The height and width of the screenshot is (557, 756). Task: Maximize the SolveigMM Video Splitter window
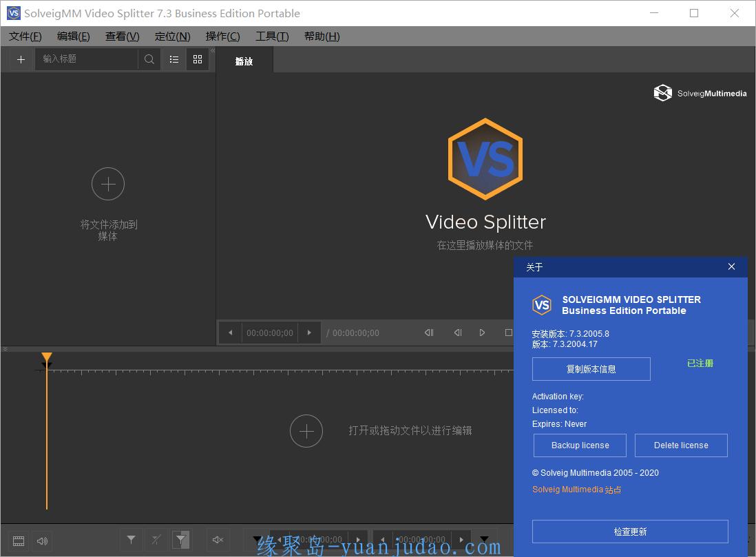click(x=694, y=13)
